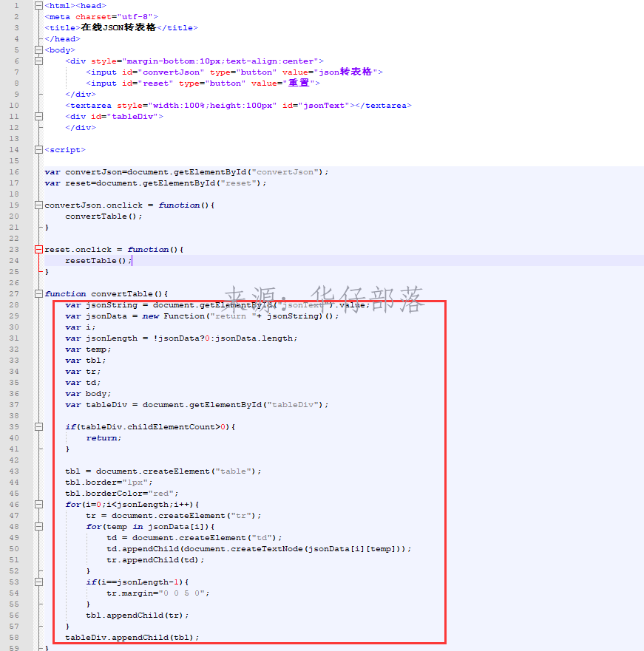
Task: Click the 'tbl.borderColor="red";' line
Action: pos(122,493)
